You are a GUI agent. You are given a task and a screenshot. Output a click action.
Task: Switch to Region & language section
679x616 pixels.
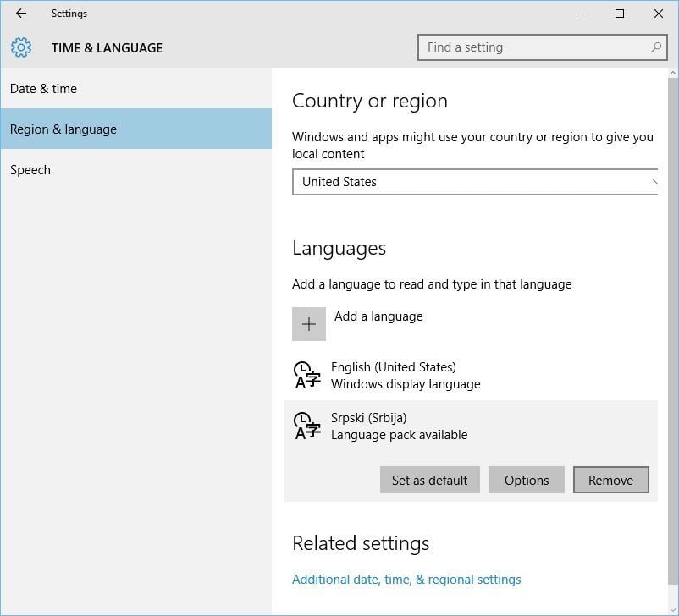coord(136,129)
